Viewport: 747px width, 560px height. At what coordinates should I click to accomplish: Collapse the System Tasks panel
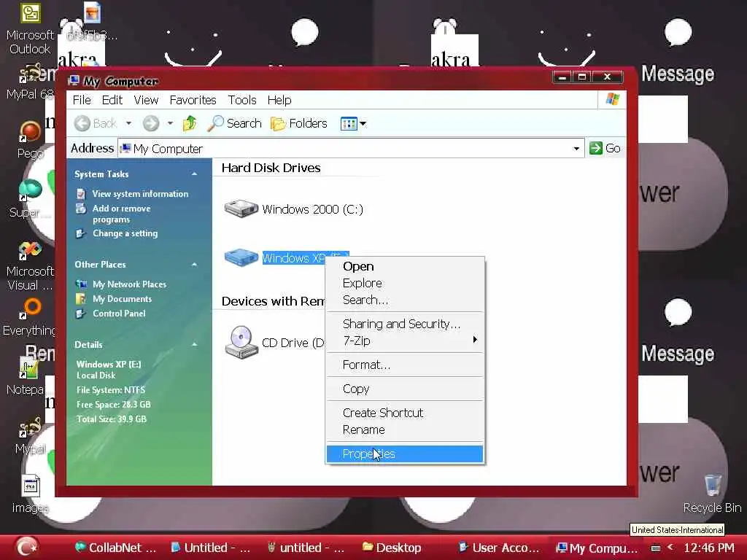[194, 174]
